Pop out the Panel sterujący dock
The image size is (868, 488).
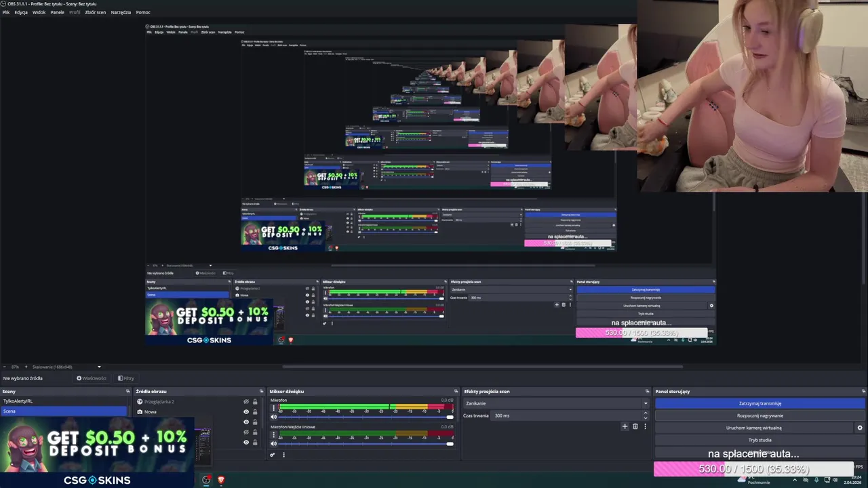point(863,391)
